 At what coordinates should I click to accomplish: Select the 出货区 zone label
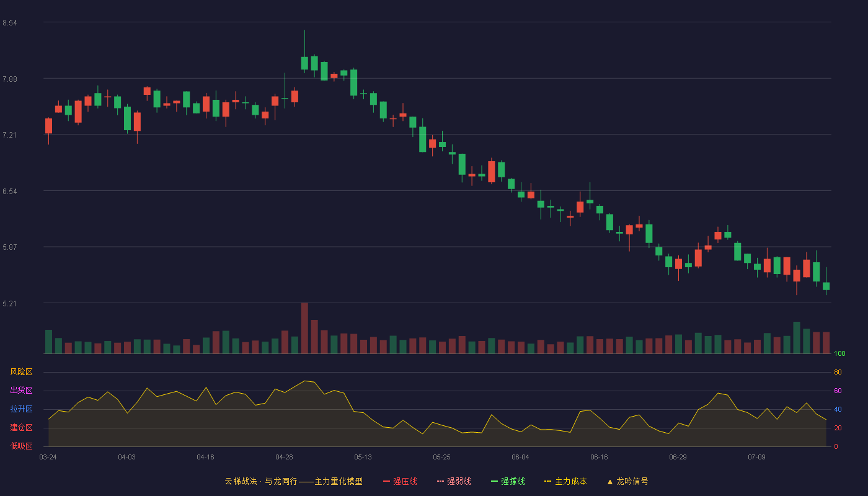point(21,391)
